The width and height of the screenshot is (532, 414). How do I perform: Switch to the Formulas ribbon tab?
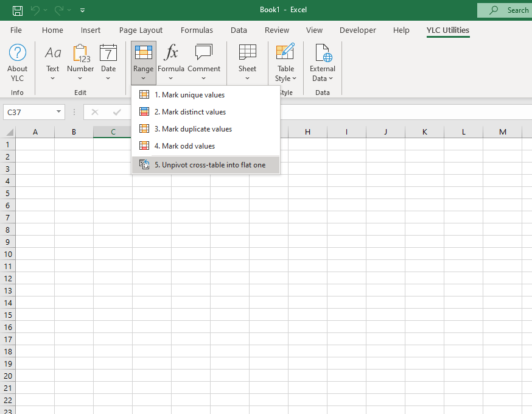197,30
